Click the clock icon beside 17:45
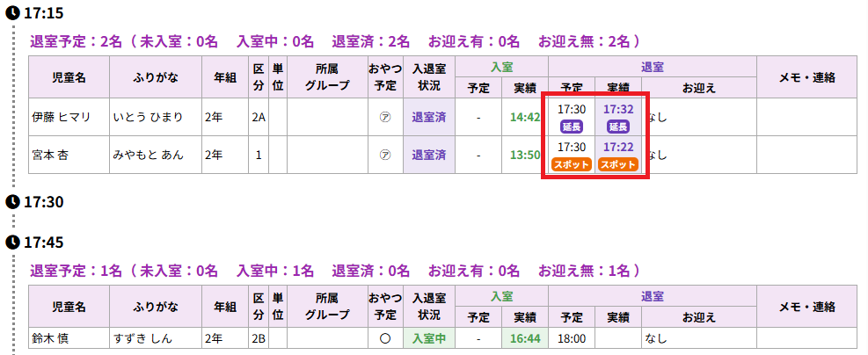Screen dimensions: 868x355 (x=12, y=242)
